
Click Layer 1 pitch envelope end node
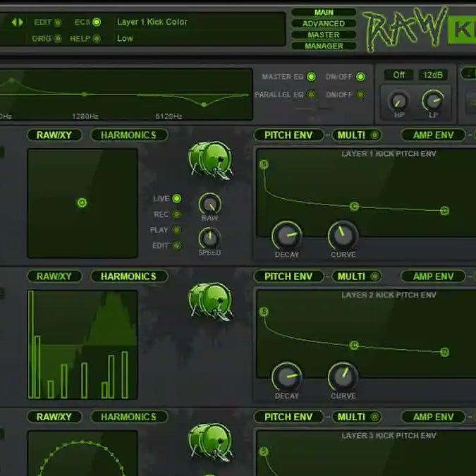coord(444,211)
